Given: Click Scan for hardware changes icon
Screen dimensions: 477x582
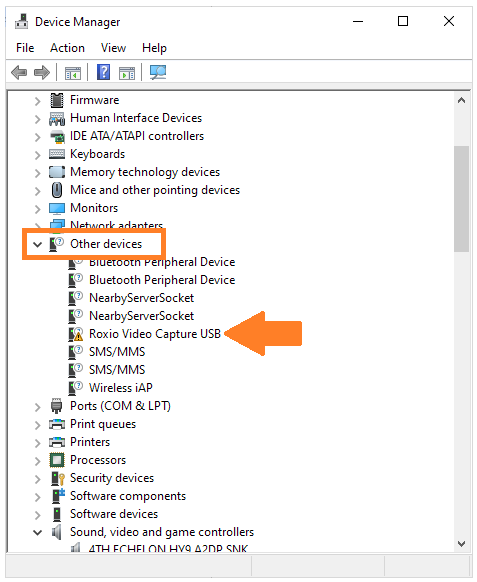Looking at the screenshot, I should coord(158,72).
